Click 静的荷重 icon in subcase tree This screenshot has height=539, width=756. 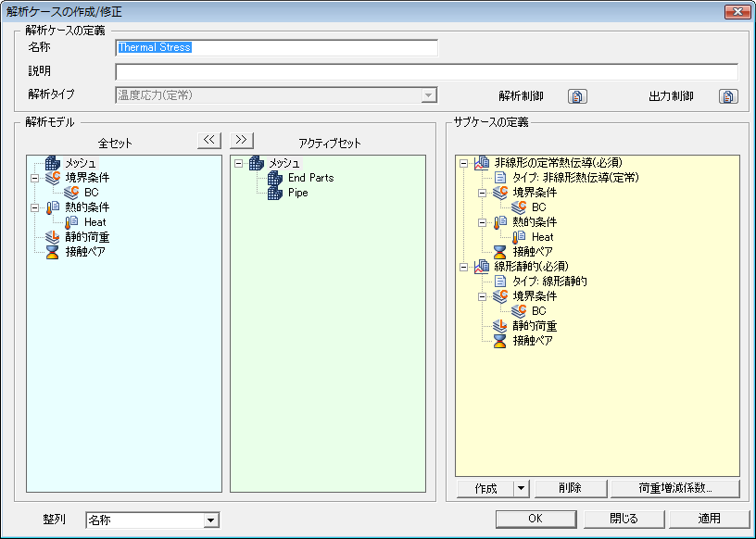click(500, 325)
